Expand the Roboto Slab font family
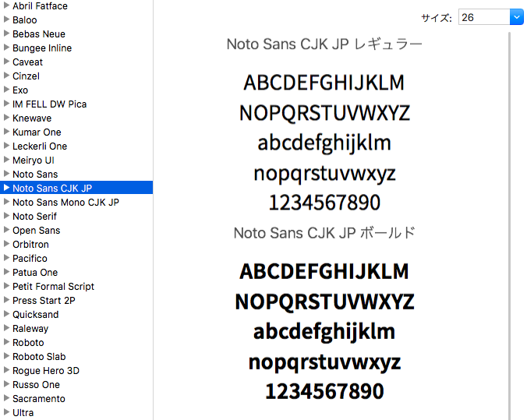Image resolution: width=527 pixels, height=420 pixels. point(6,356)
